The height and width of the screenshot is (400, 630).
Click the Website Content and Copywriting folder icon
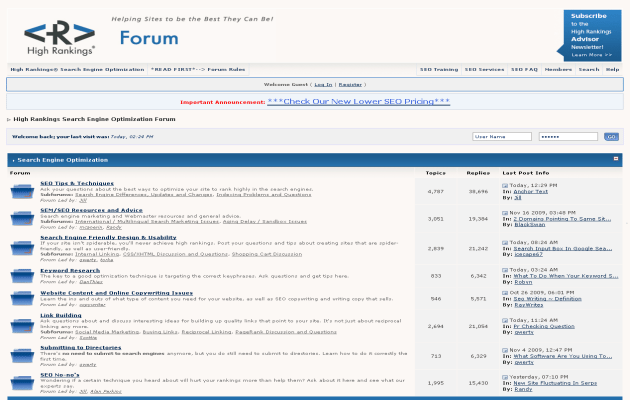coord(22,298)
